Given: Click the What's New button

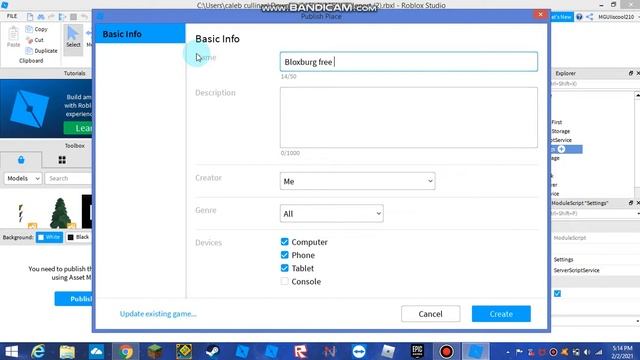Looking at the screenshot, I should [561, 17].
